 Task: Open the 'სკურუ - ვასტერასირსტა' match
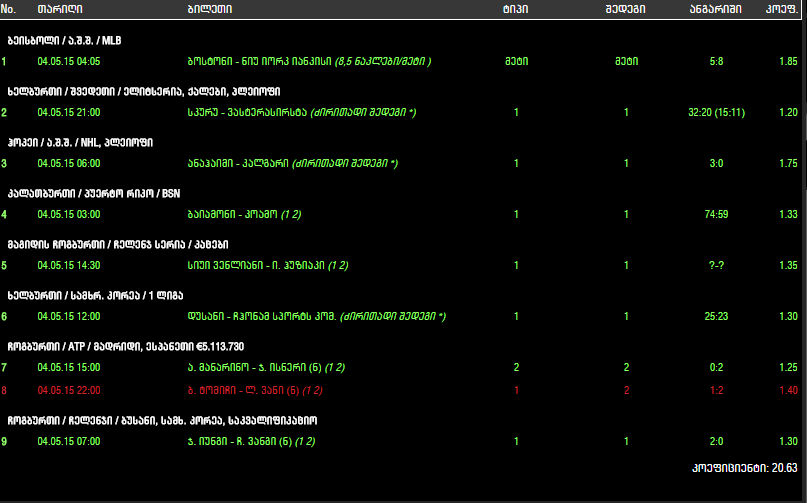[302, 112]
